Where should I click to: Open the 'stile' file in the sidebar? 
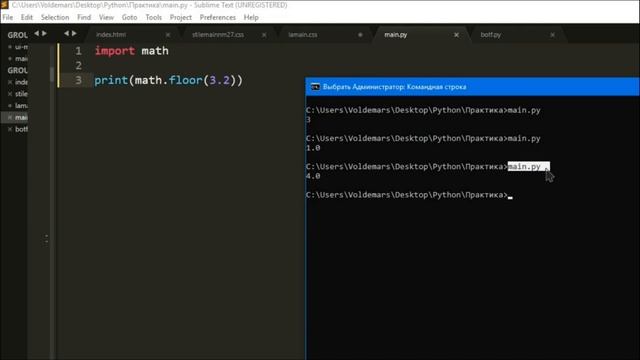[x=21, y=94]
